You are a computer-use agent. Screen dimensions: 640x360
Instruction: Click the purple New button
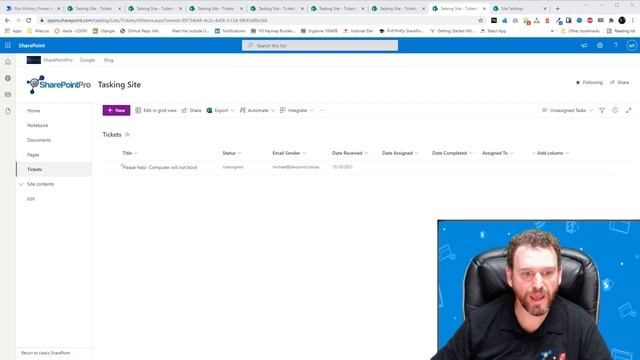pyautogui.click(x=116, y=110)
